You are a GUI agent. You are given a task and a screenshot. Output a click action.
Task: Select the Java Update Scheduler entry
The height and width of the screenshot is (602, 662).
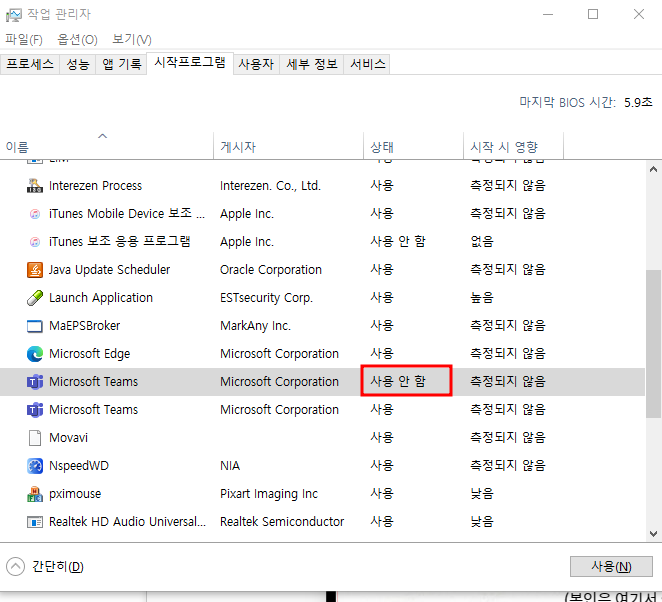point(109,270)
